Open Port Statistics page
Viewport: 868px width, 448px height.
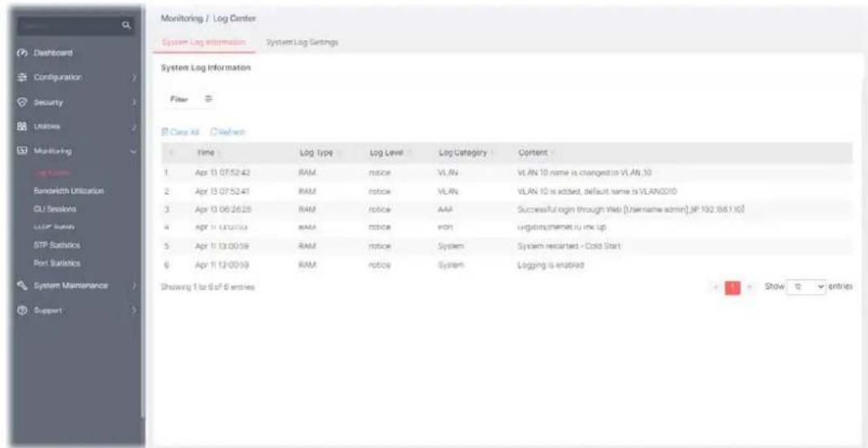[57, 263]
